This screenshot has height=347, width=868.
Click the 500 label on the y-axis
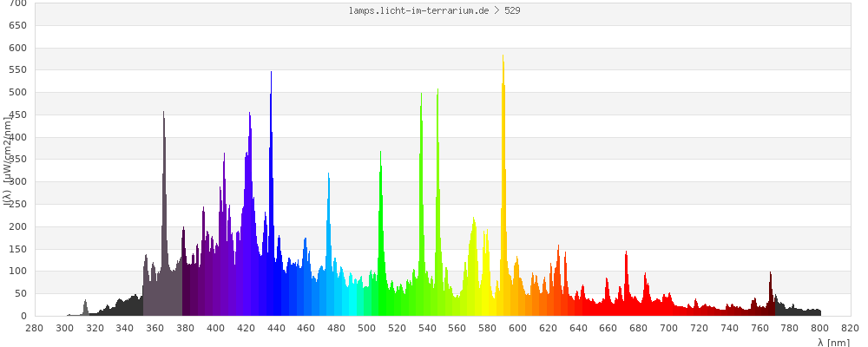(x=18, y=93)
